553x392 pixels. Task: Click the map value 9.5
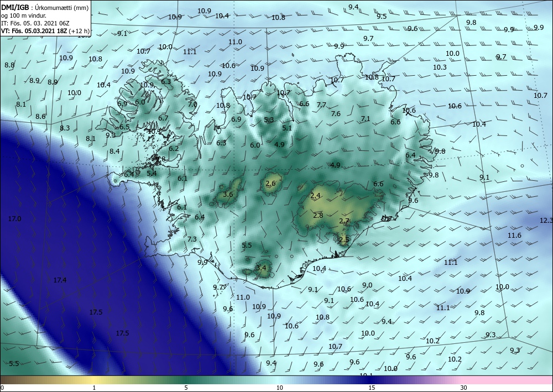[382, 17]
